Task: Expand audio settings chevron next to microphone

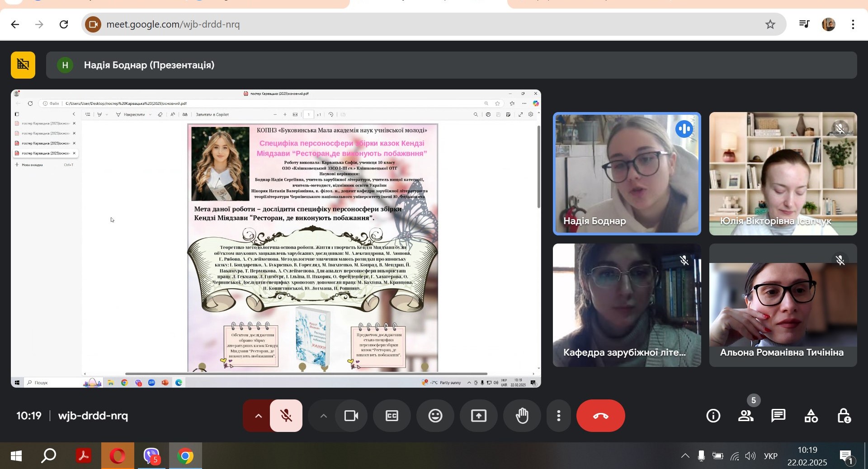Action: 258,416
